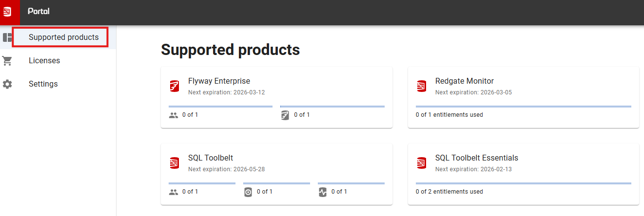This screenshot has width=644, height=216.
Task: Click the Portal title in the header
Action: (x=39, y=12)
